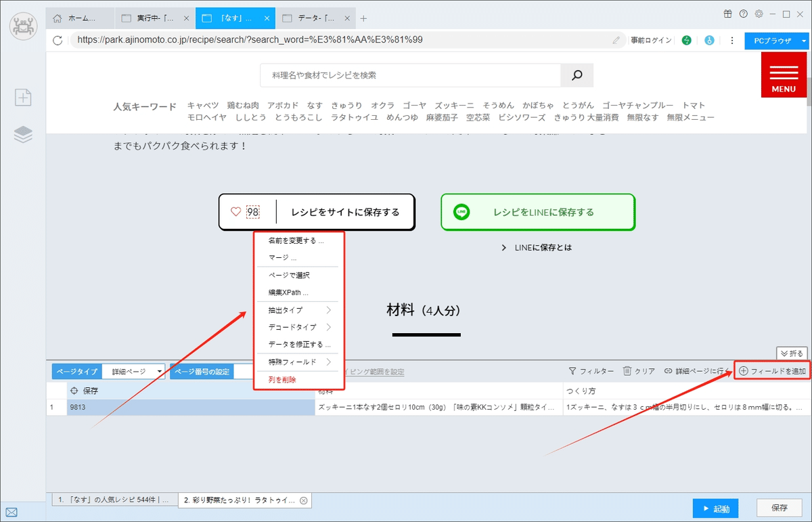Open the settings gear icon in title bar

[x=759, y=14]
